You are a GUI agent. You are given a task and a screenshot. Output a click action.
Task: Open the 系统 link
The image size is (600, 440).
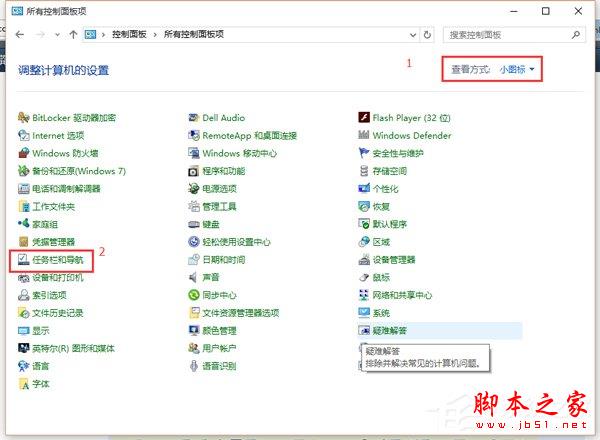pos(381,313)
